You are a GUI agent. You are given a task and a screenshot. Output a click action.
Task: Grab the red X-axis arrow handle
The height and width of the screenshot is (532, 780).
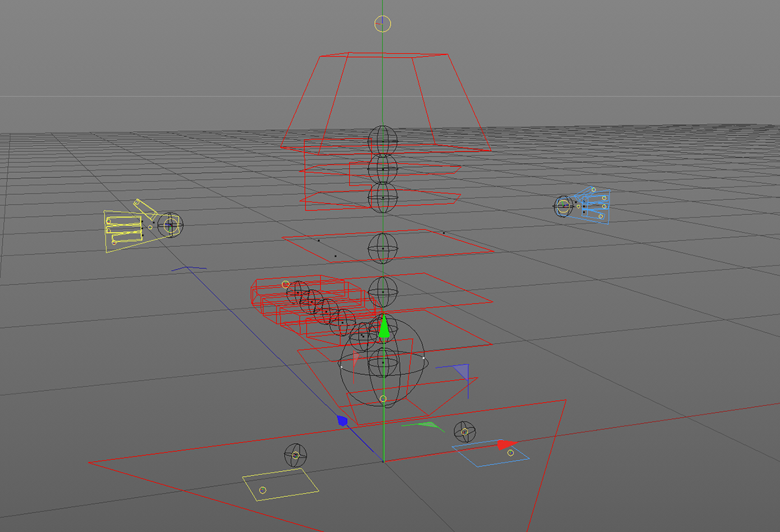506,445
